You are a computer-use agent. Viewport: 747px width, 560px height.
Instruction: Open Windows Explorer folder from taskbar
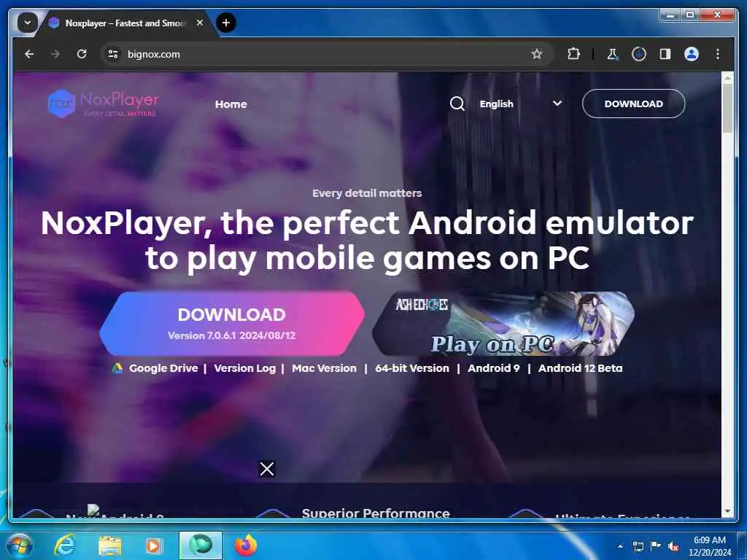109,545
